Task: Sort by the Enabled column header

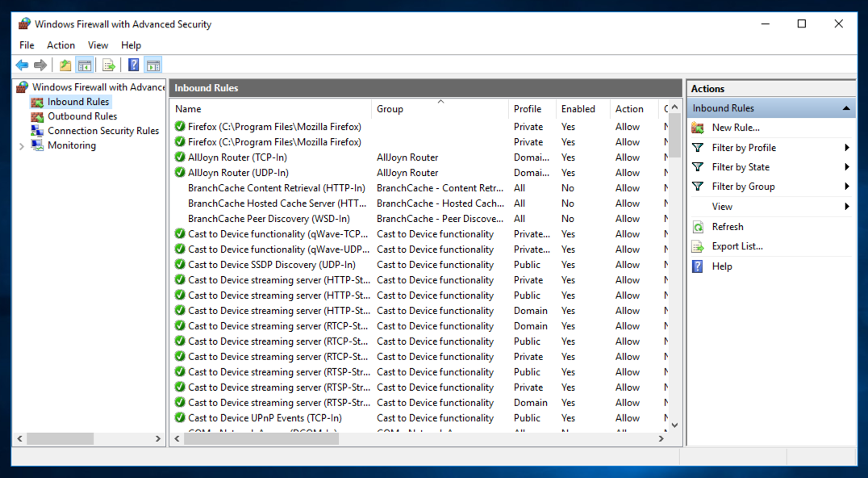Action: pos(583,109)
